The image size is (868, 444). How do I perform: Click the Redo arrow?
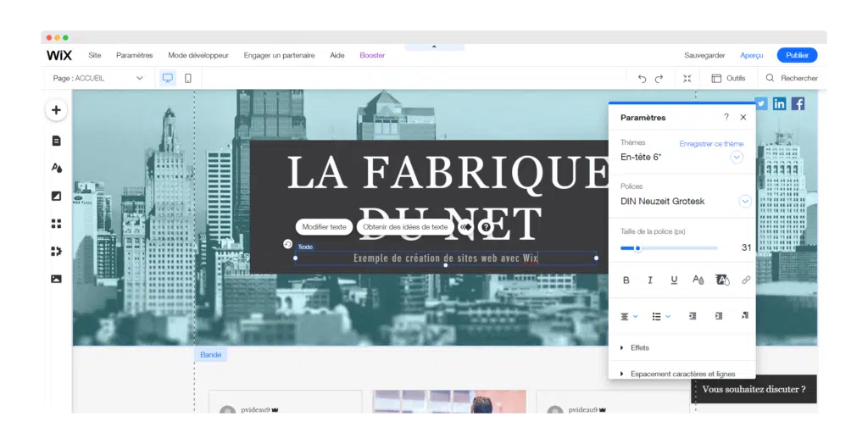click(659, 78)
